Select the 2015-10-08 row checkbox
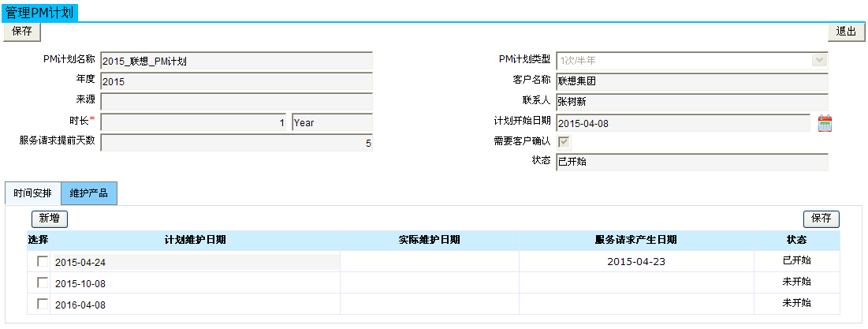Image resolution: width=868 pixels, height=329 pixels. 42,282
